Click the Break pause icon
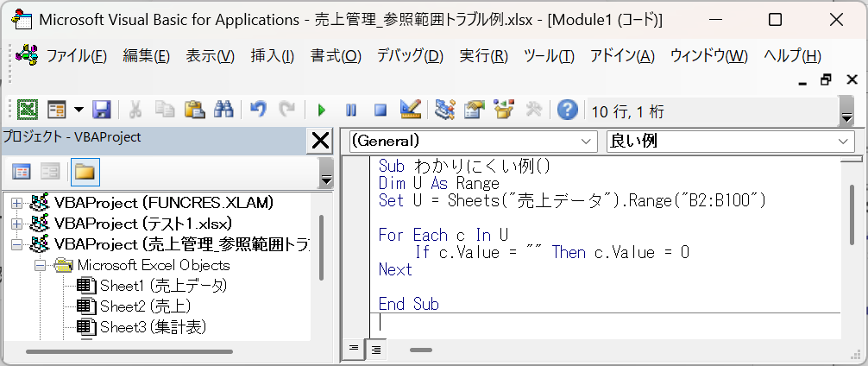 (351, 110)
